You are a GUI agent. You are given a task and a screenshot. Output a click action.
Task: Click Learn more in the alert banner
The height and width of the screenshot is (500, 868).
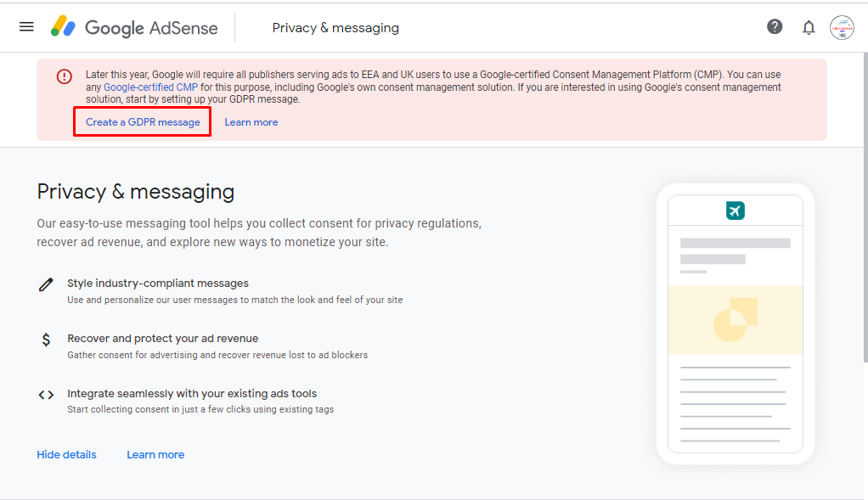click(251, 122)
